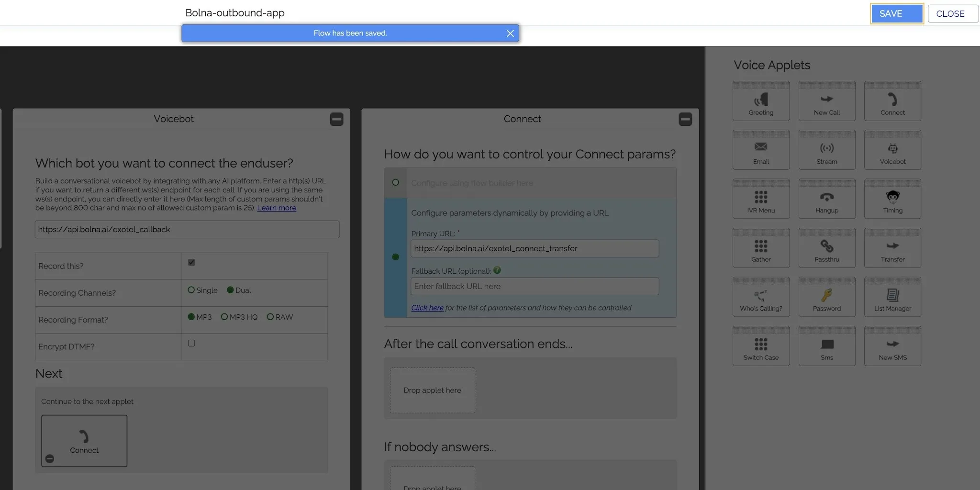This screenshot has width=980, height=490.
Task: Choose RAW recording format
Action: point(270,317)
